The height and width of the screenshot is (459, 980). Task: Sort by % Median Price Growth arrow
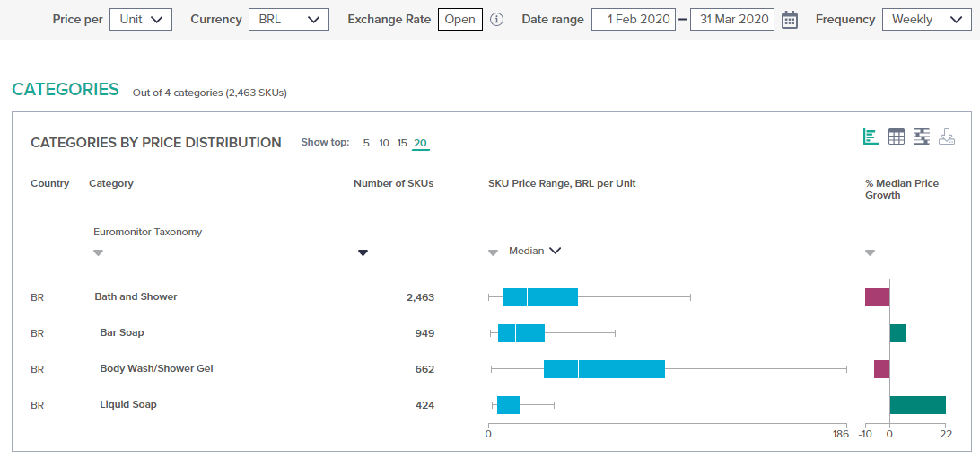click(x=870, y=252)
